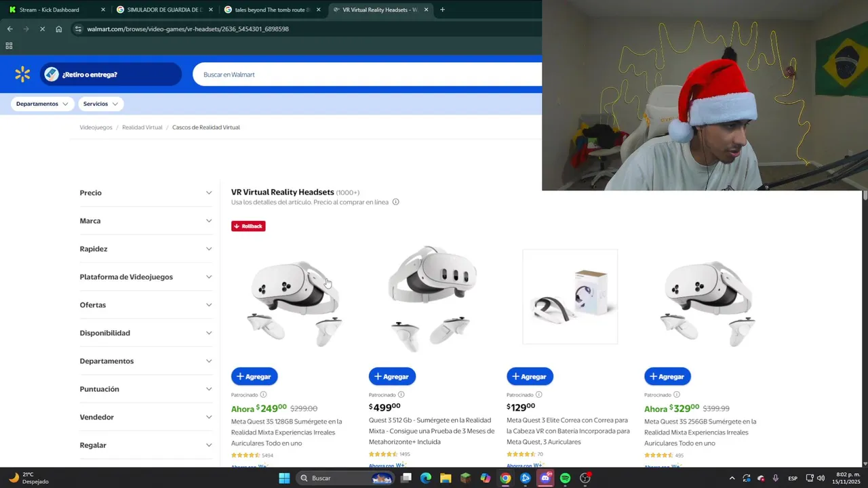Image resolution: width=868 pixels, height=488 pixels.
Task: Add Meta Quest 3S 256GB with Agregar
Action: 667,376
